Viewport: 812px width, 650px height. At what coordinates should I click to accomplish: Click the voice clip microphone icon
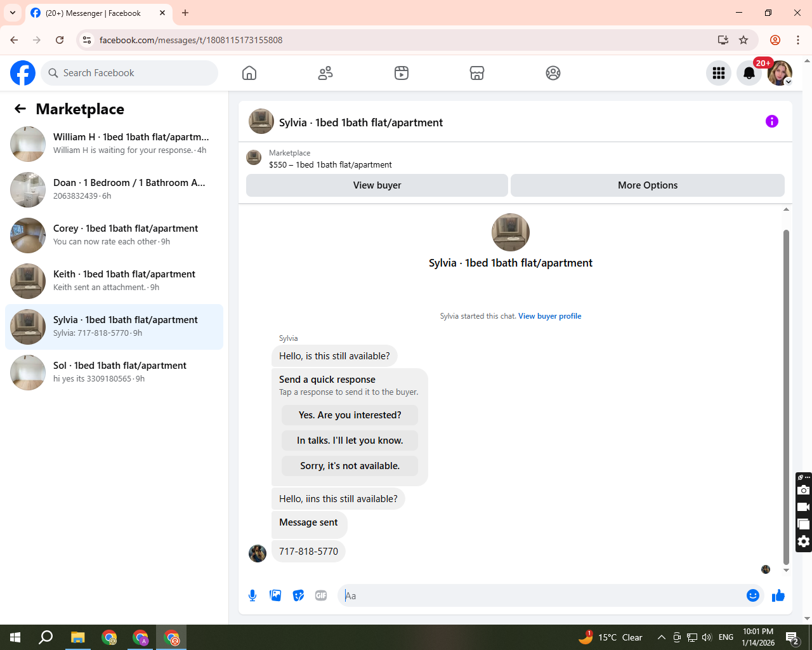(x=252, y=595)
